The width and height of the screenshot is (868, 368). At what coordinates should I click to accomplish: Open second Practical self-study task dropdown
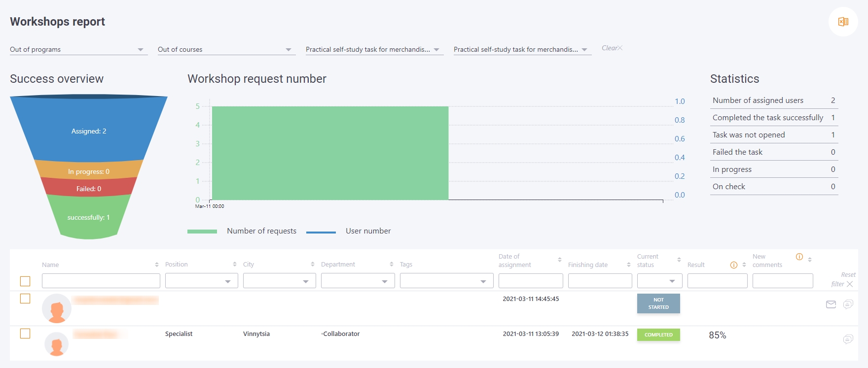[523, 49]
